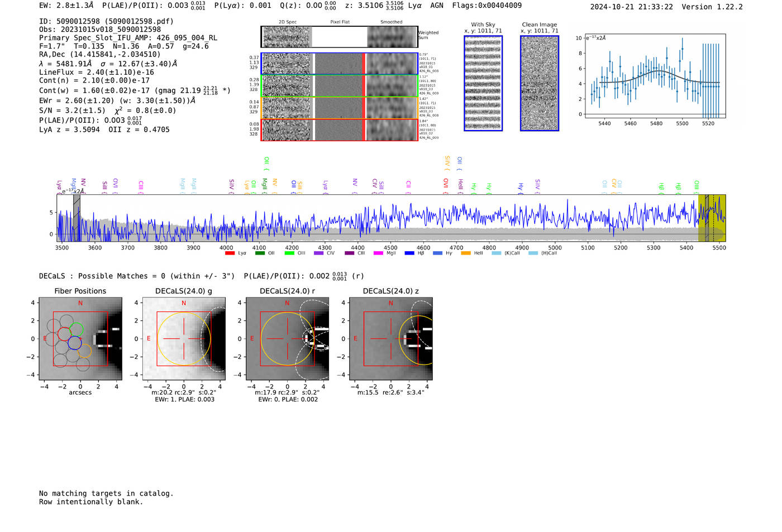Click the blue fiber circle in Fiber Positions
Viewport: 782px width, 532px height.
coord(74,343)
